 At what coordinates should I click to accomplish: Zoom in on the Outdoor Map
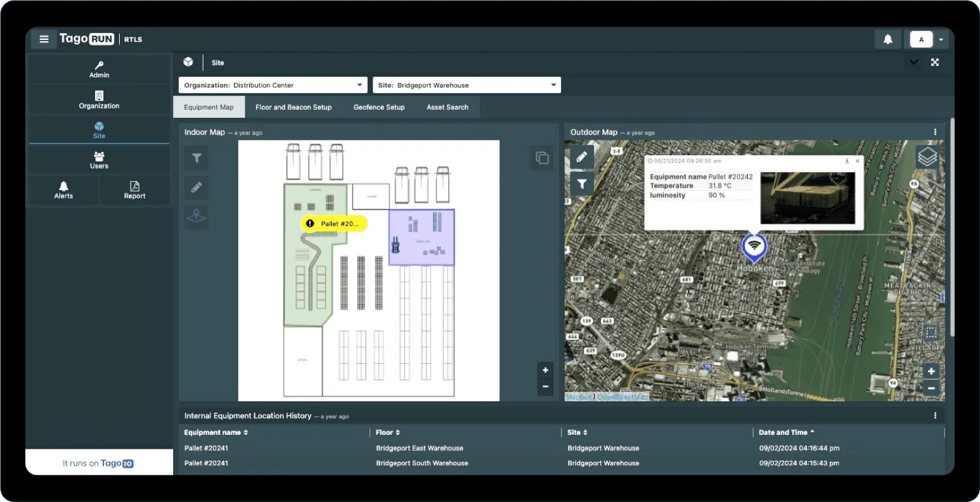click(x=931, y=371)
